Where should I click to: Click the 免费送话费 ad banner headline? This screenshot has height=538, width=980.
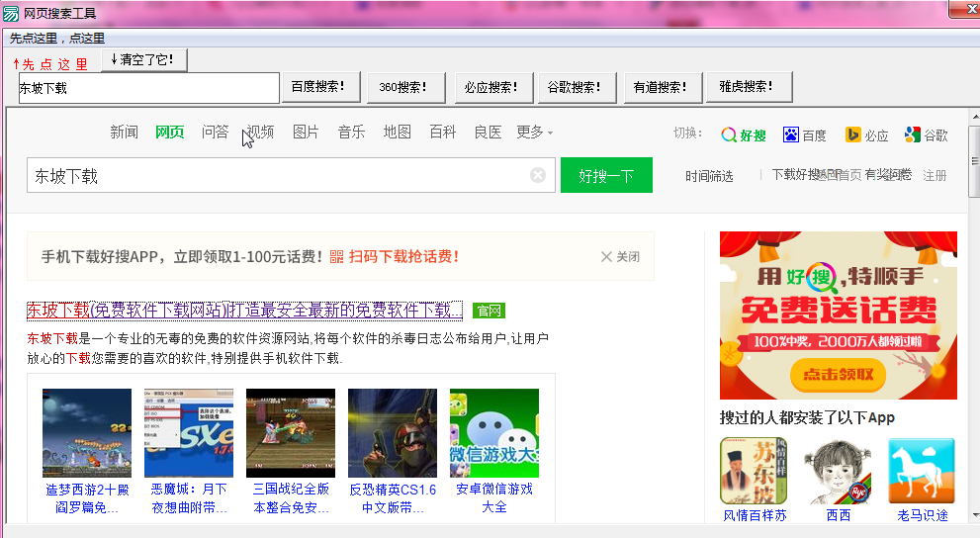point(839,312)
